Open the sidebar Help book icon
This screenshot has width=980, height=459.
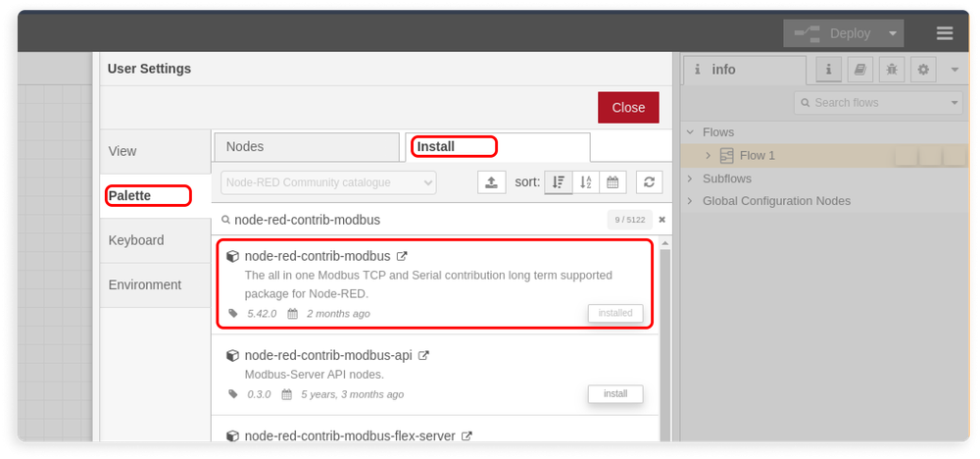859,70
